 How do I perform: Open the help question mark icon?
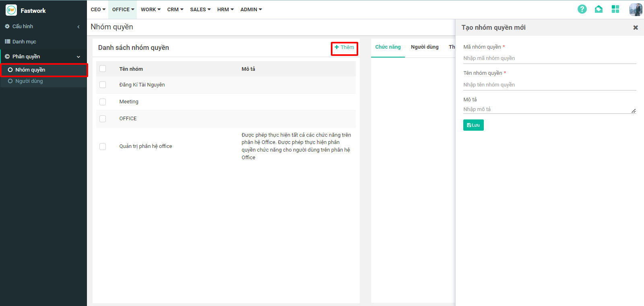click(582, 9)
